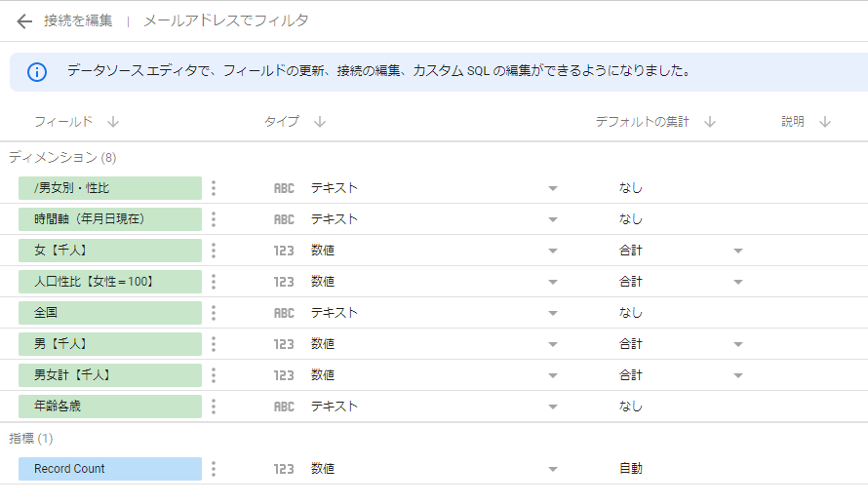The width and height of the screenshot is (868, 504).
Task: Click なし aggregation for /男女別・性比
Action: [630, 188]
